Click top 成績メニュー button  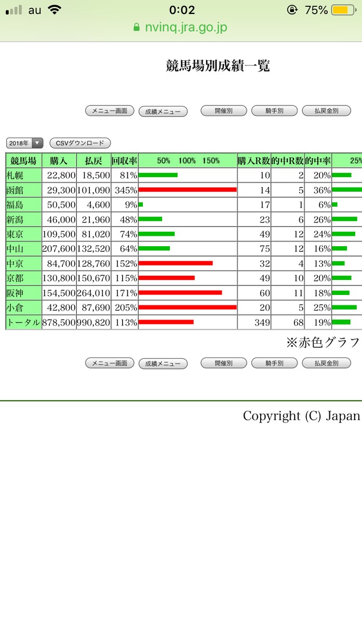click(x=163, y=111)
